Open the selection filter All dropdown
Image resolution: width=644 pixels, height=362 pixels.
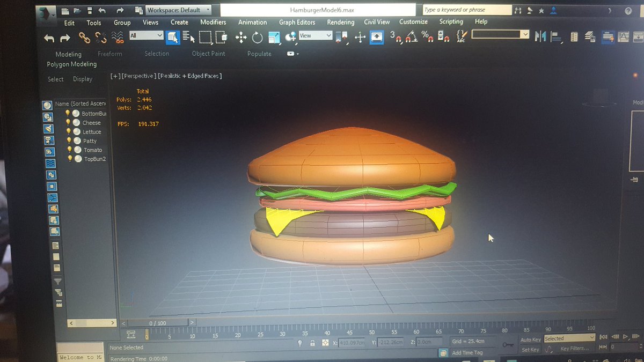coord(146,35)
